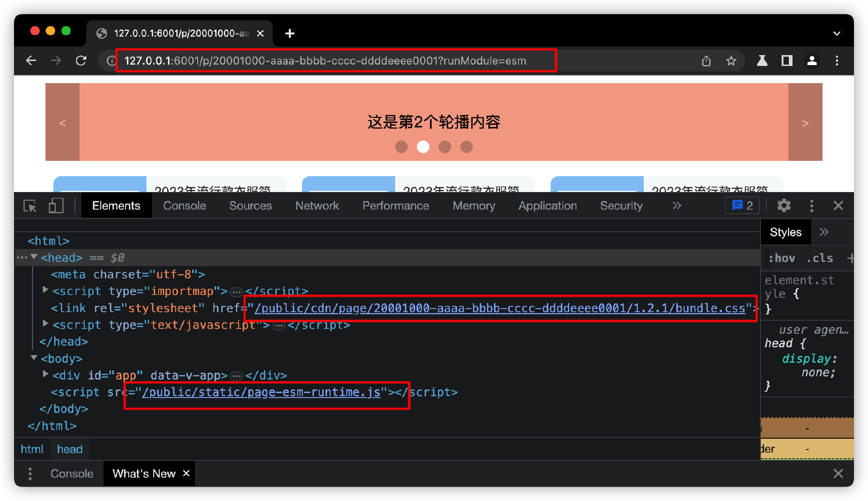This screenshot has width=868, height=501.
Task: Expand the div id="app" node
Action: (x=45, y=375)
